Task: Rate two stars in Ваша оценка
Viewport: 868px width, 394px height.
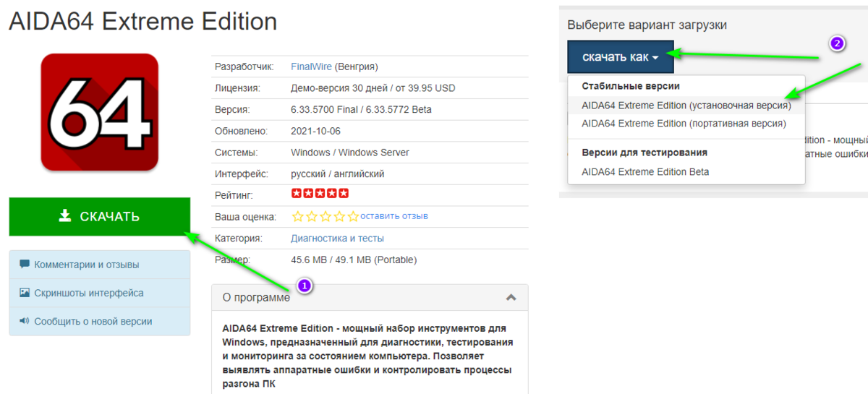Action: tap(311, 216)
